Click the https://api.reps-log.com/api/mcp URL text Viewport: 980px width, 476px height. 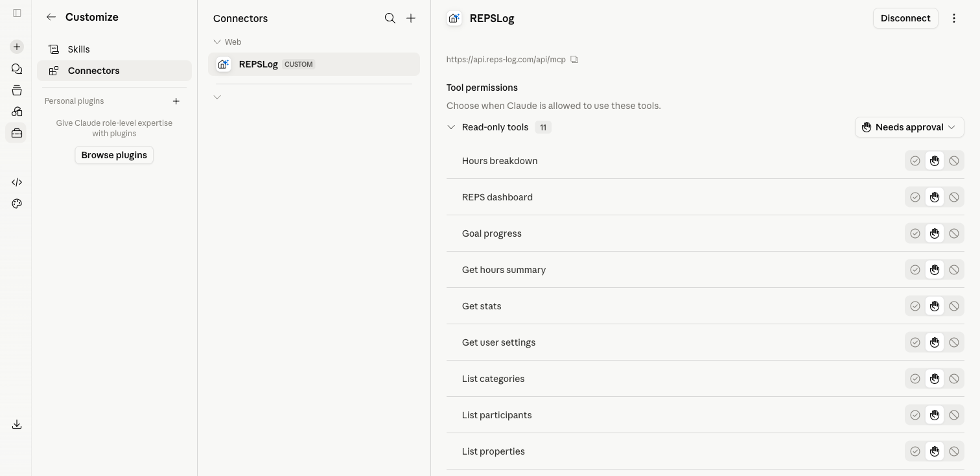[506, 60]
